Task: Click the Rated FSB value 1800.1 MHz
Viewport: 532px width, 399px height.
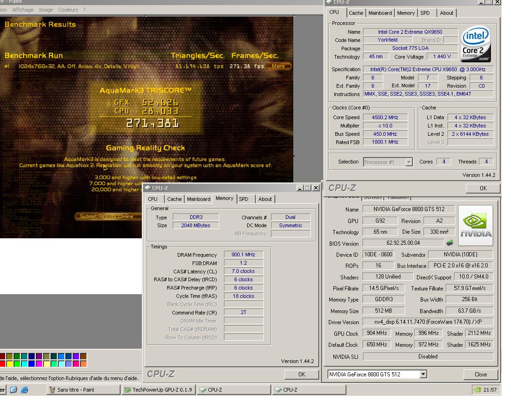Action: pyautogui.click(x=385, y=142)
